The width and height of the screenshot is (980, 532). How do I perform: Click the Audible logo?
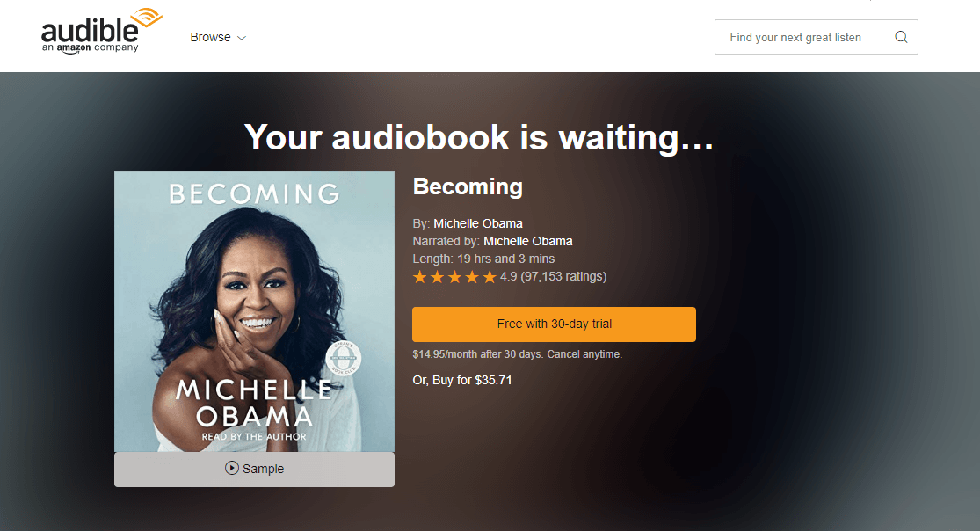pyautogui.click(x=101, y=32)
